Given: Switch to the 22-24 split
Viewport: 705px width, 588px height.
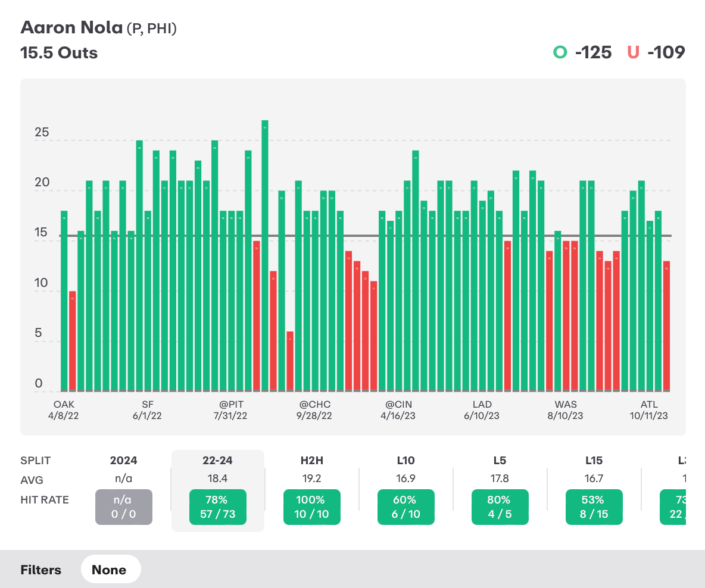Looking at the screenshot, I should click(x=217, y=460).
